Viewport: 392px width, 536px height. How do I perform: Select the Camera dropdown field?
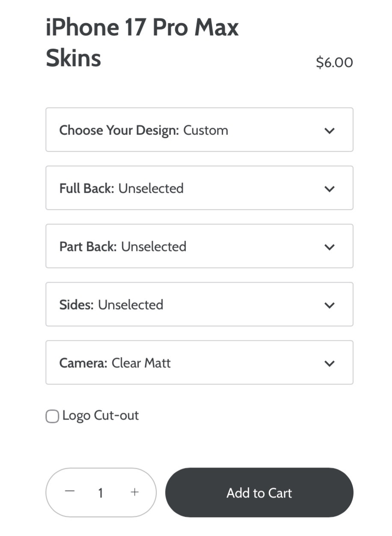click(199, 363)
